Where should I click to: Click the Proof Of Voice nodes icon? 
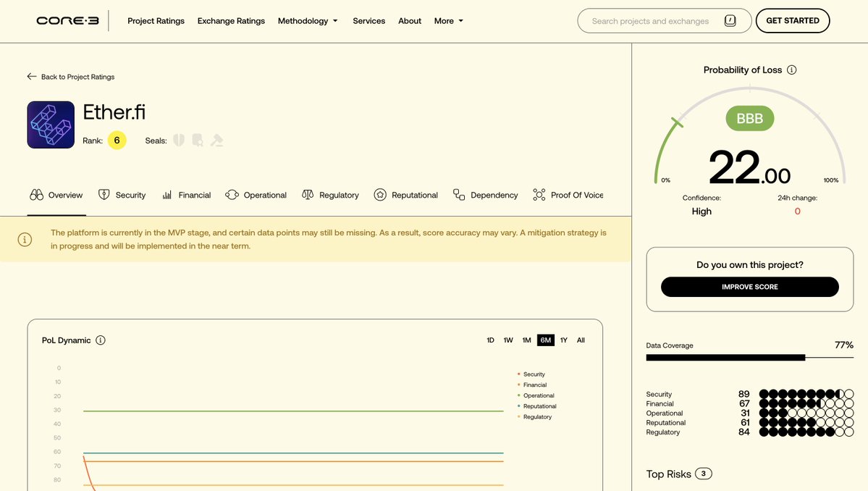(539, 195)
